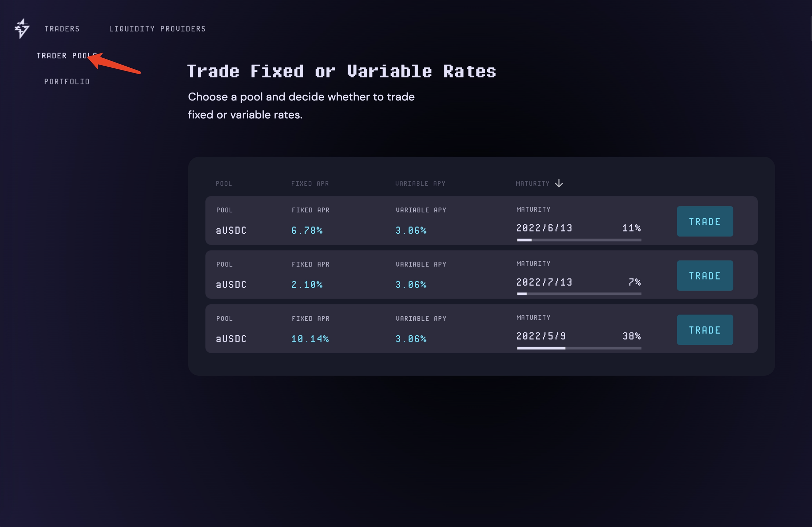
Task: Sort by the Maturity column header
Action: coord(532,183)
